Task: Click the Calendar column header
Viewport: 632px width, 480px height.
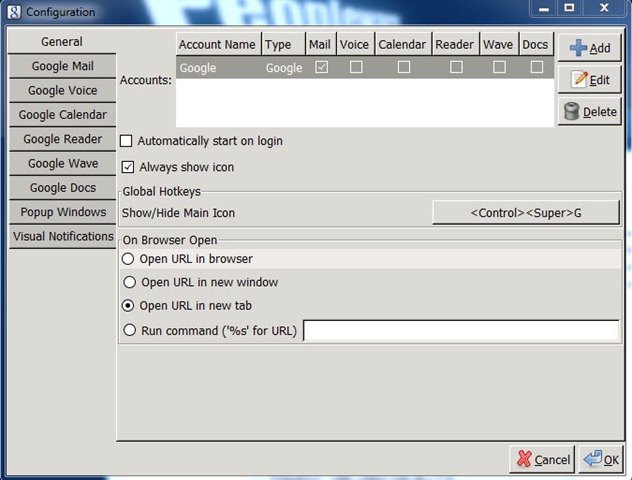Action: pos(403,44)
